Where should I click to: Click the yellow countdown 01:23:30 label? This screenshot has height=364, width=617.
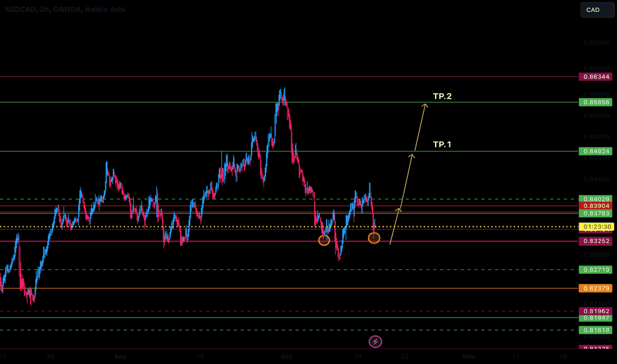[596, 226]
